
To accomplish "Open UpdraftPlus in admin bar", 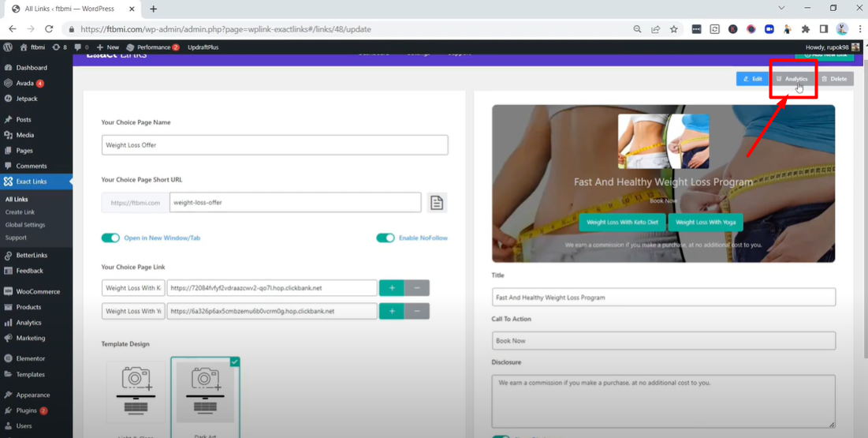I will (x=203, y=47).
